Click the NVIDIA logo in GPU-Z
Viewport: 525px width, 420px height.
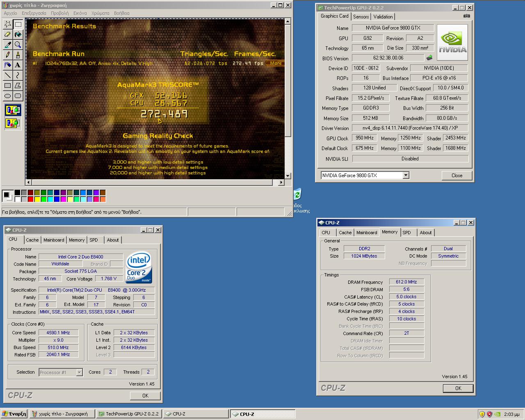452,43
